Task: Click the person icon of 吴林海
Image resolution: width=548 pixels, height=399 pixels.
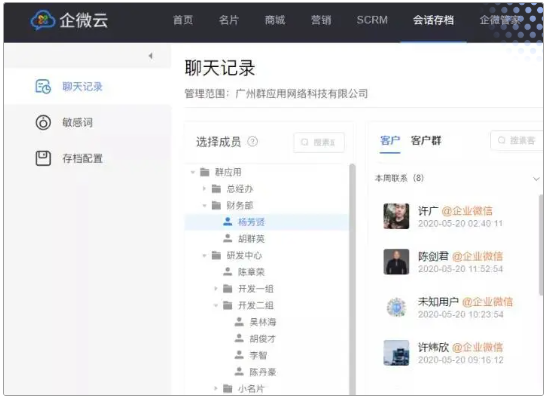Action: pos(239,321)
